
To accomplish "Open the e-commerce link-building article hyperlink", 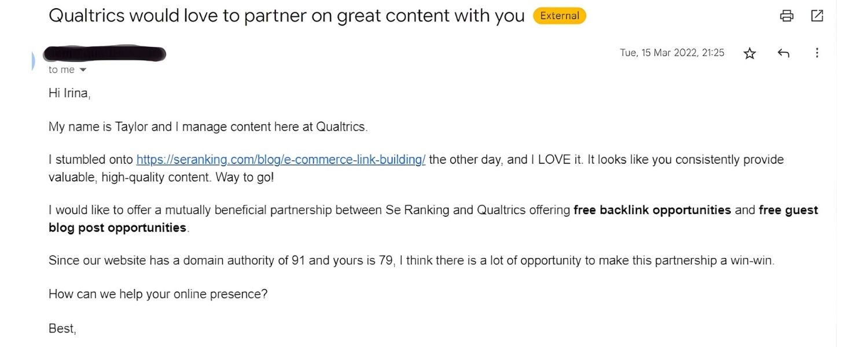I will [x=279, y=159].
